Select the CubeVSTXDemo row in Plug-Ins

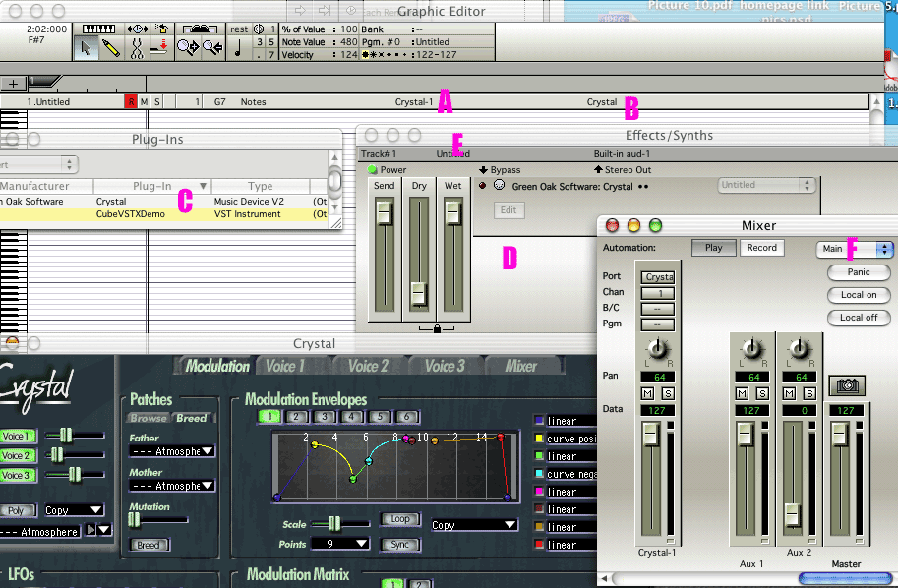(163, 214)
